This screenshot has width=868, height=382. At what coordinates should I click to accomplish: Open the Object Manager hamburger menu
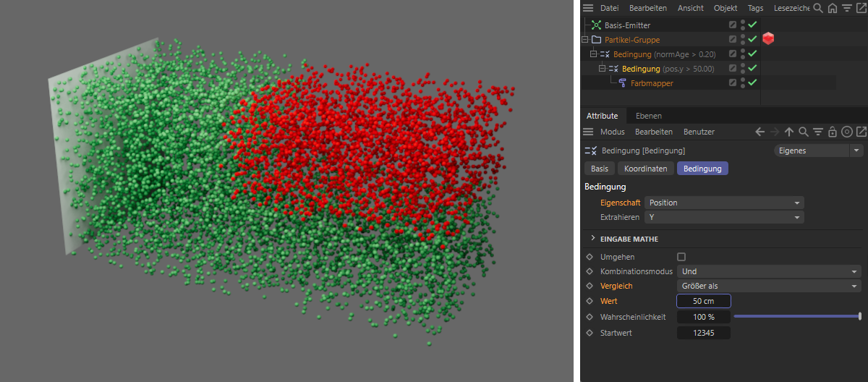pyautogui.click(x=587, y=8)
